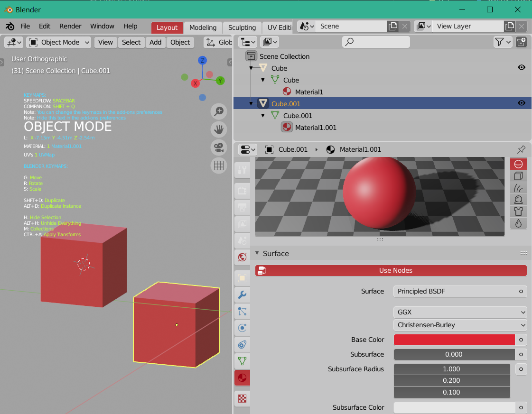Click the Z axis on navigation gizmo

point(203,61)
